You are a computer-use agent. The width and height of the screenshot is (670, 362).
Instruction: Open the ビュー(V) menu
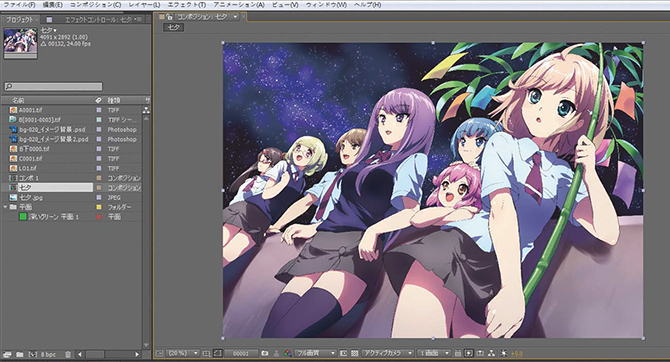point(285,5)
